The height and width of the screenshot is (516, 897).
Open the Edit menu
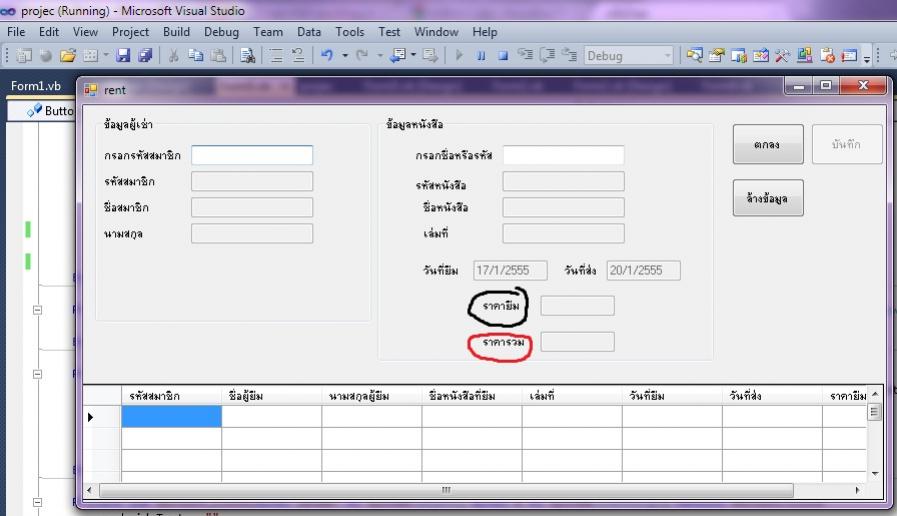pyautogui.click(x=49, y=32)
